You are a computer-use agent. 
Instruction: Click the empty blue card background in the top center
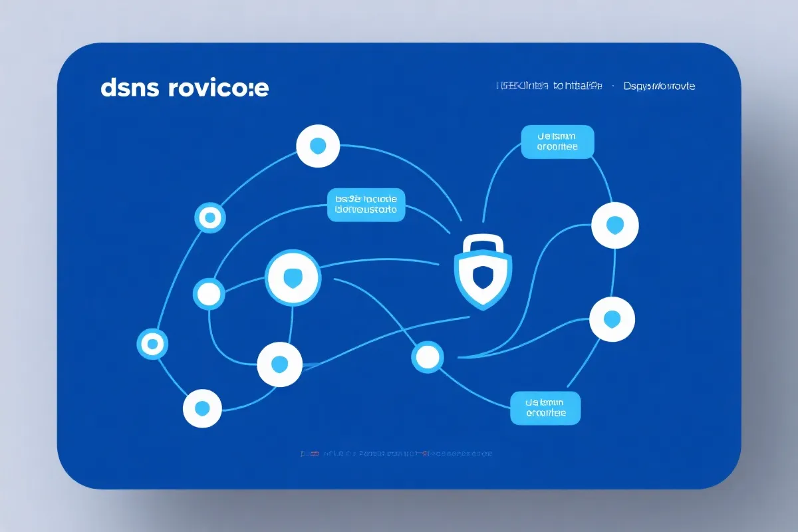[399, 73]
